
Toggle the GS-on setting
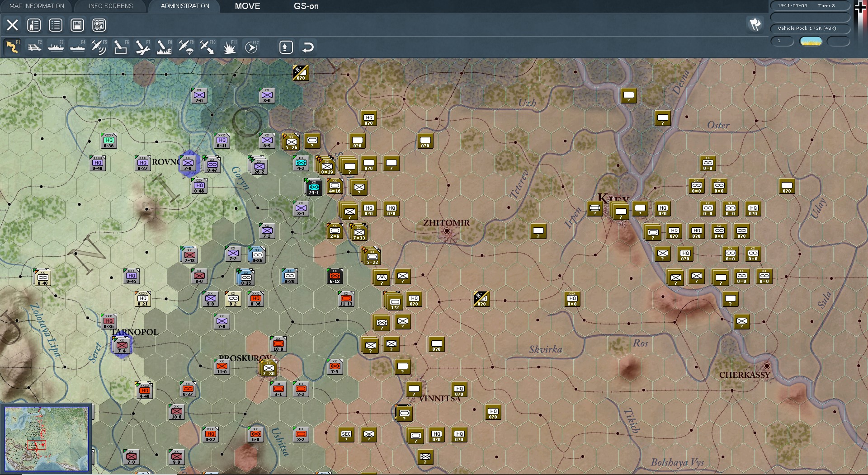point(306,6)
